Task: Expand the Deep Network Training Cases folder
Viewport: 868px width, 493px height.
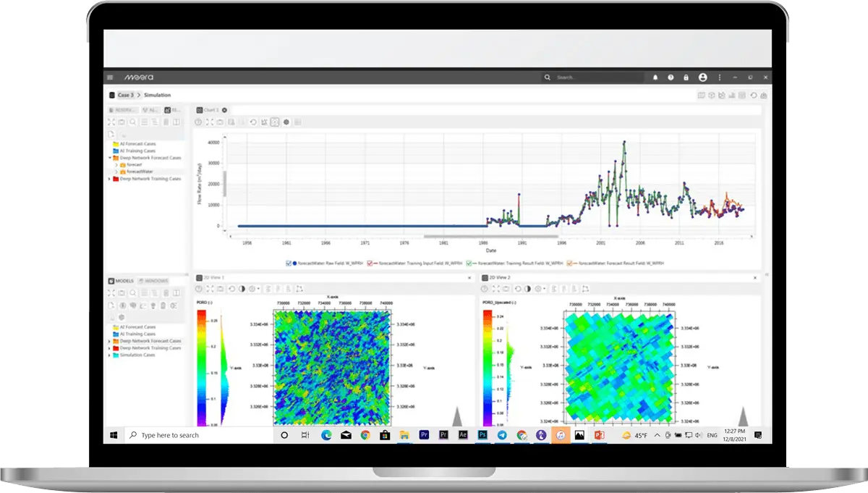Action: tap(110, 179)
